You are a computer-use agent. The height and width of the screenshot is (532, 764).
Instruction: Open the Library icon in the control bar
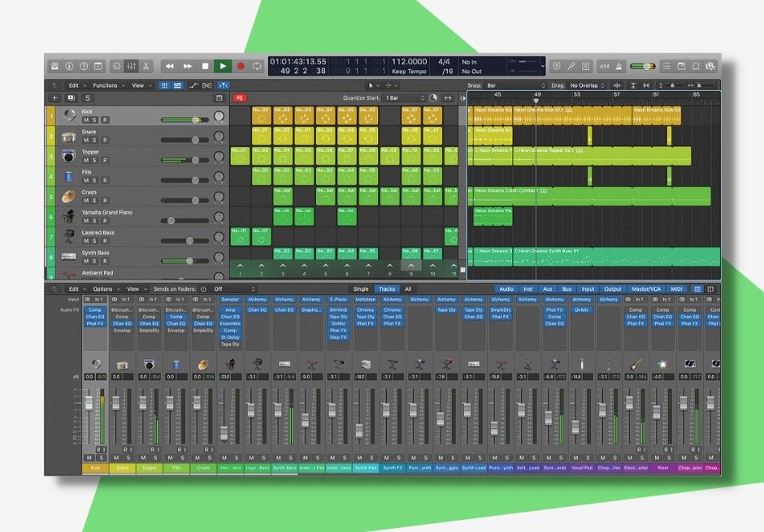point(54,66)
